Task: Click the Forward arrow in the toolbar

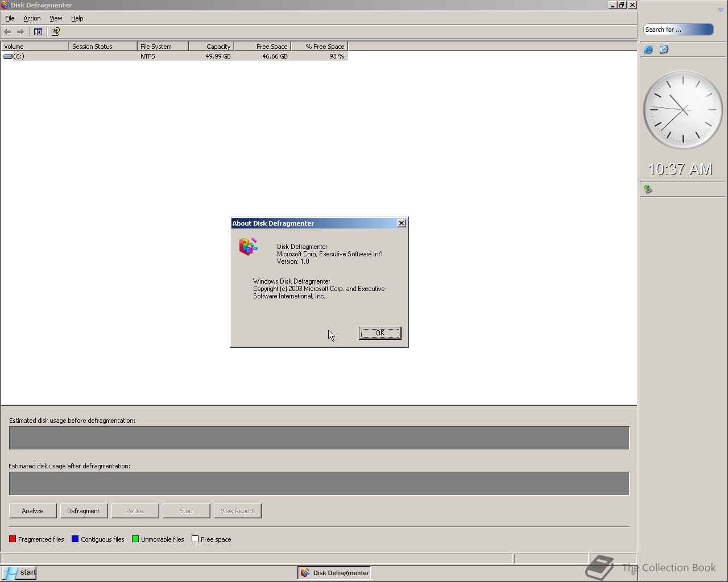Action: [x=20, y=32]
